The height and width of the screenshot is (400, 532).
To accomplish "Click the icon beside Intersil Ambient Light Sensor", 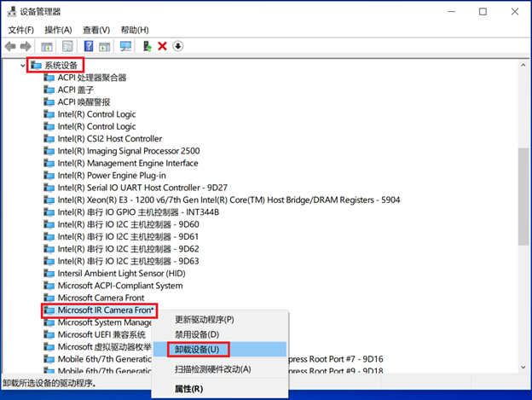I will pos(49,274).
